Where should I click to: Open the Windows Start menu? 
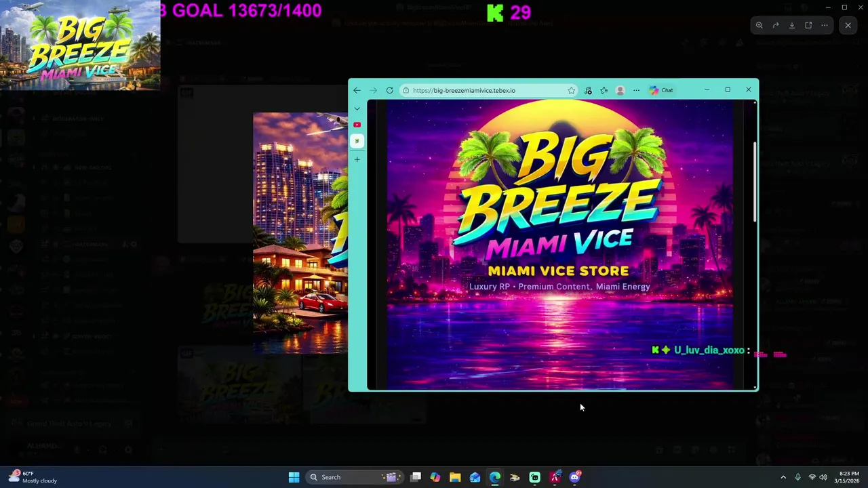[x=294, y=477]
